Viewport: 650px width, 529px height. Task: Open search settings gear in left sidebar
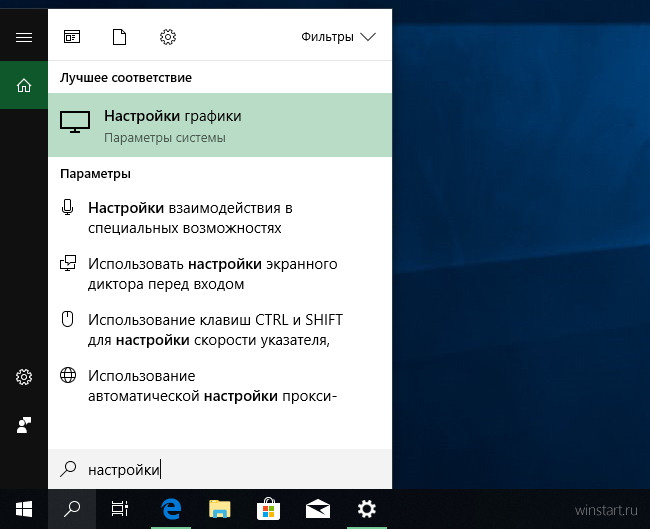click(x=24, y=377)
